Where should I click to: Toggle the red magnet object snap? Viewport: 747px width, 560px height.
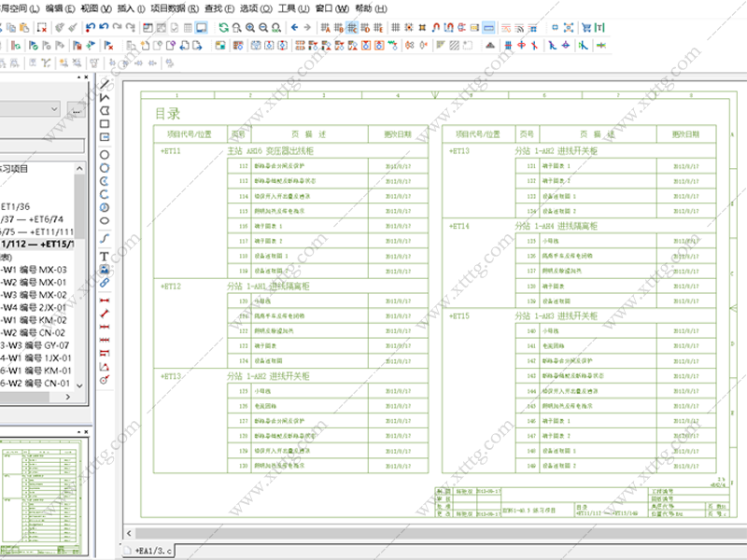point(435,28)
